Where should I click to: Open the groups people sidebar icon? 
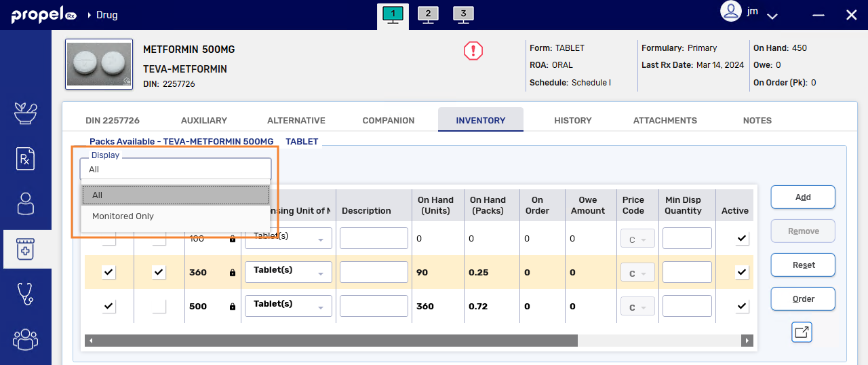26,339
